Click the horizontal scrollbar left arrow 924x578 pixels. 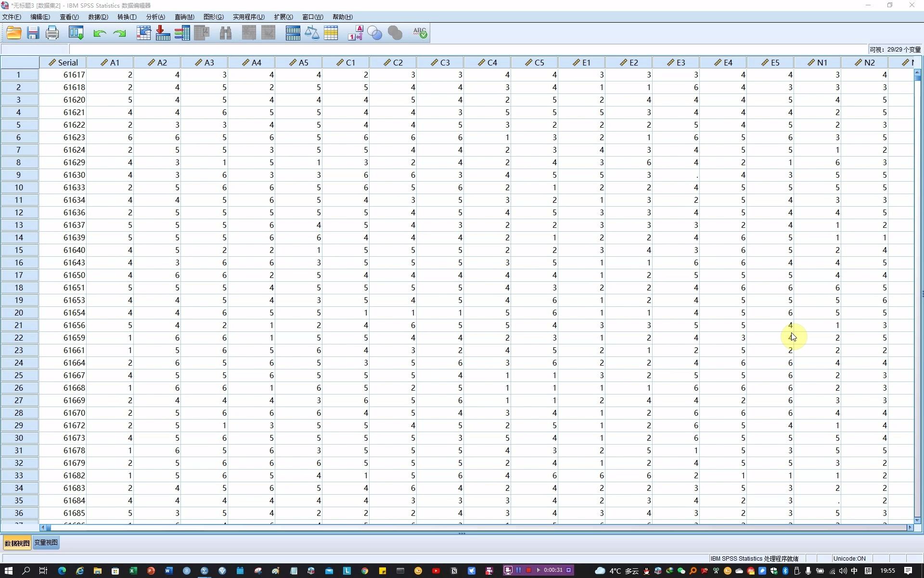[x=43, y=528]
